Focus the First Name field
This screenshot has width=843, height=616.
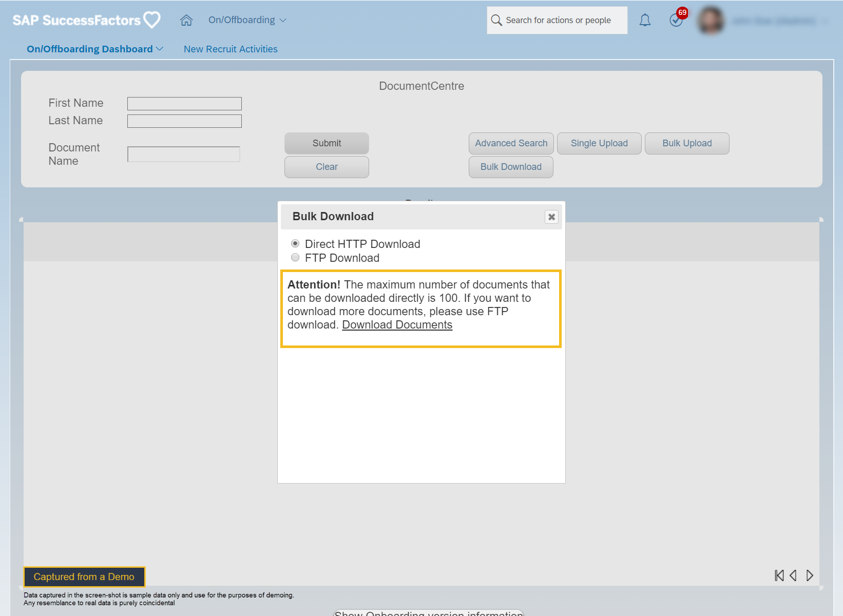184,104
